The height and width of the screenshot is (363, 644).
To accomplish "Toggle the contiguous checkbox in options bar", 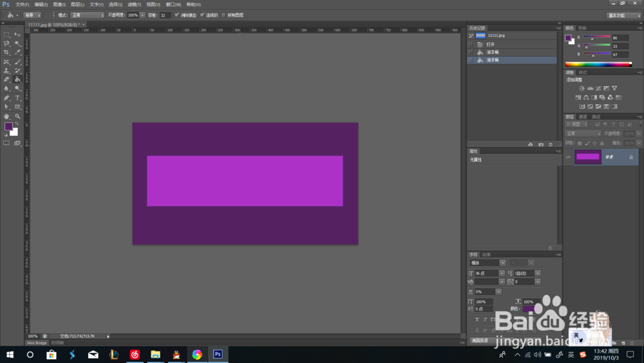I will coord(202,15).
